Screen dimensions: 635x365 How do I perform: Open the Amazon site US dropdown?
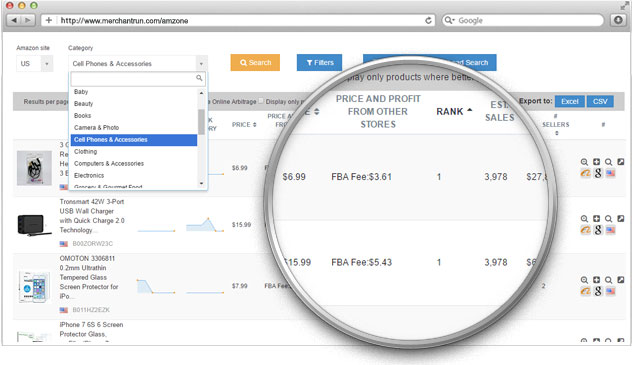tap(34, 64)
